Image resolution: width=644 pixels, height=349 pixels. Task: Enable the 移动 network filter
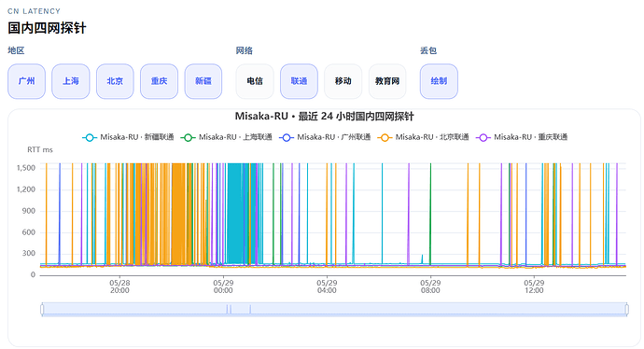343,81
